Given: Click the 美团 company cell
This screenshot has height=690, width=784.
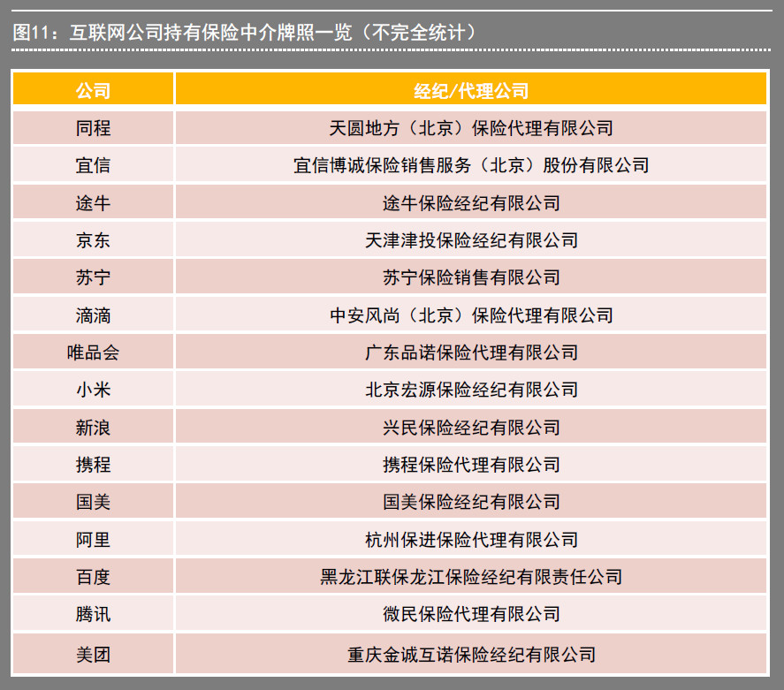Looking at the screenshot, I should pos(93,654).
